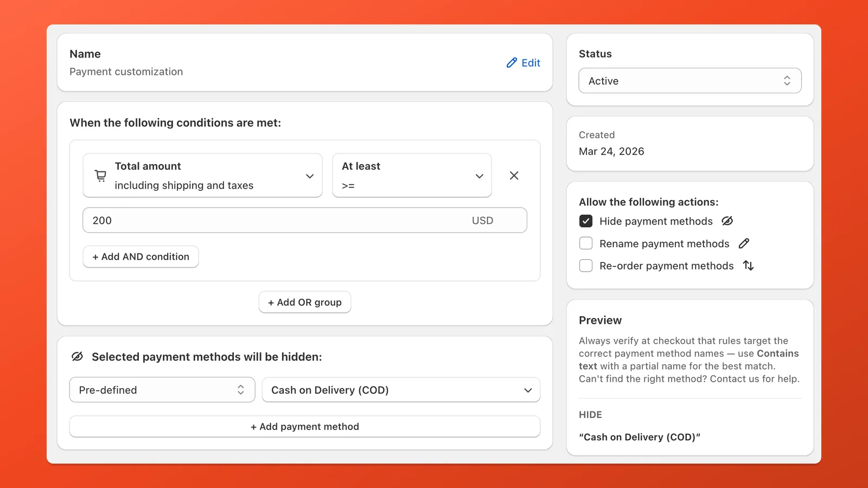Click the stepper arrows on the Active status selector
Viewport: 868px width, 488px height.
pyautogui.click(x=787, y=80)
